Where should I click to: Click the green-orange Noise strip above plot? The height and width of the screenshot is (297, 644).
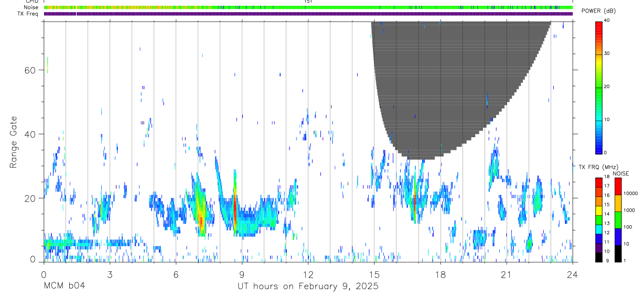[x=308, y=7]
